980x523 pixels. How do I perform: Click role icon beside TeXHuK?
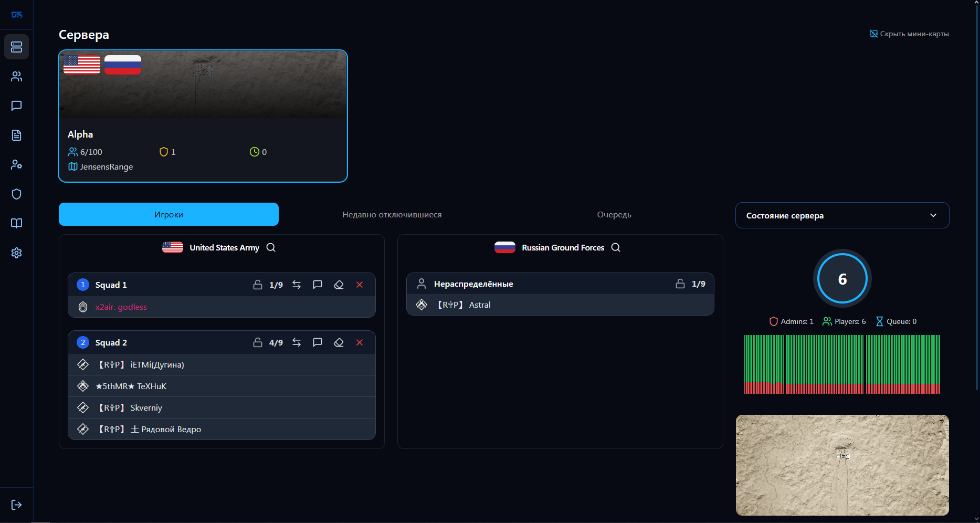click(83, 386)
